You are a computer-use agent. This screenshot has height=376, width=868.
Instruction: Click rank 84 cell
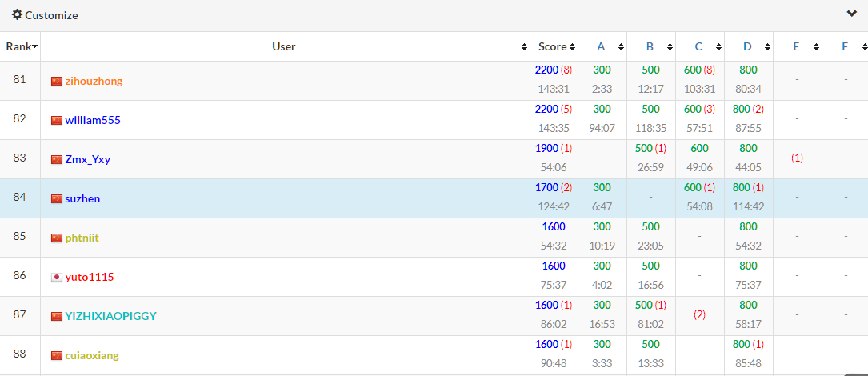click(x=20, y=198)
